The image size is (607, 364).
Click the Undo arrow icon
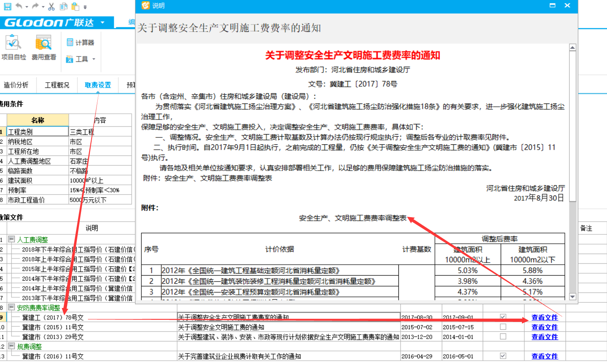point(19,6)
